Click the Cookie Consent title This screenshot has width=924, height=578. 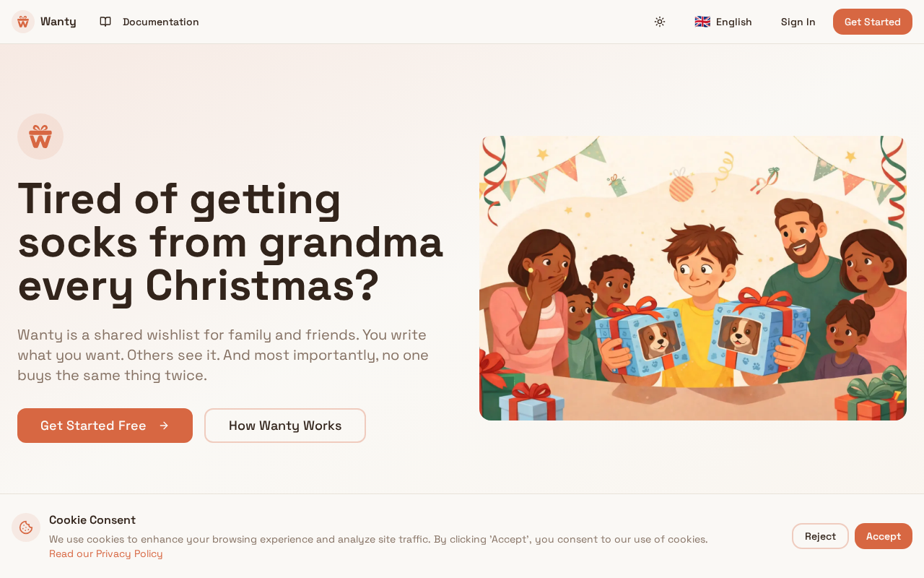click(92, 520)
